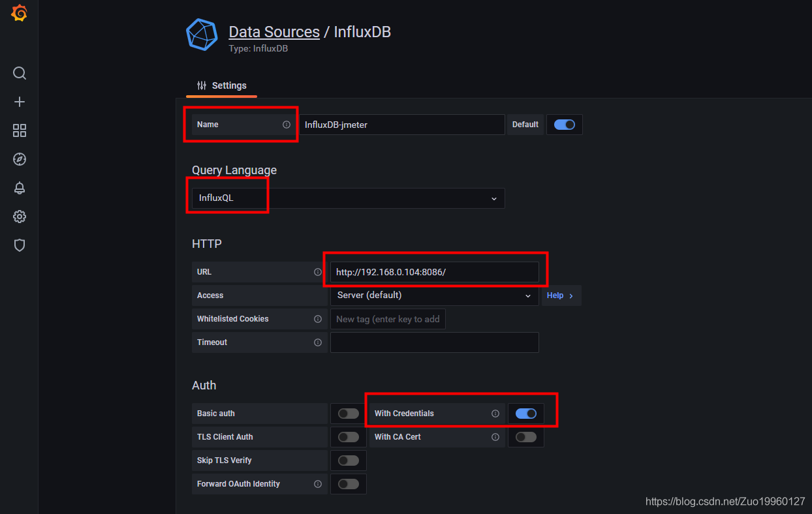Open the Configuration gear icon
812x514 pixels.
[x=20, y=217]
